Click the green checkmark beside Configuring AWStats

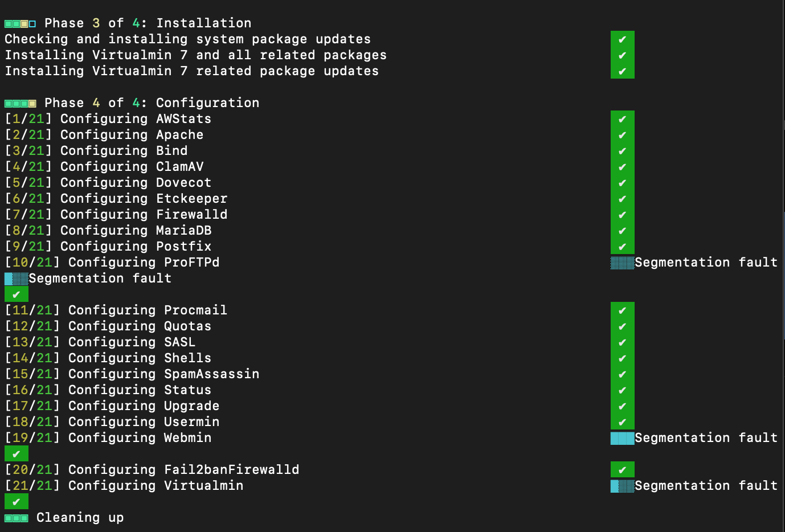click(622, 119)
